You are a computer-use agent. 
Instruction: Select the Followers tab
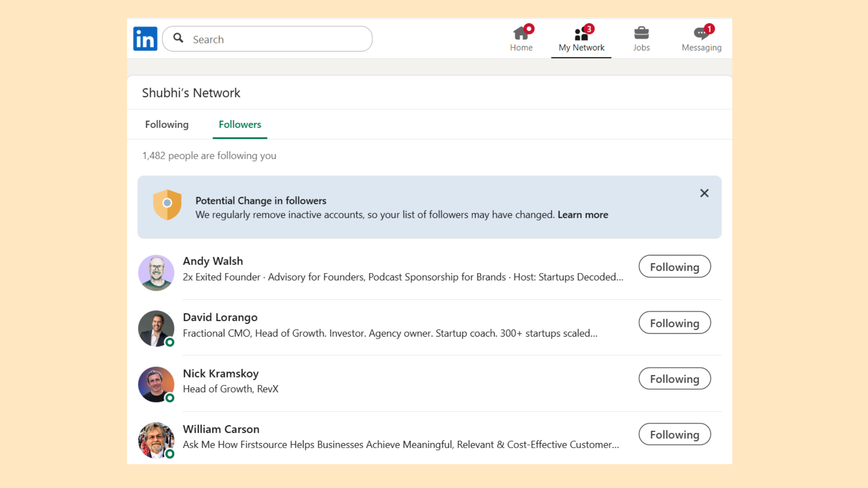click(x=240, y=124)
